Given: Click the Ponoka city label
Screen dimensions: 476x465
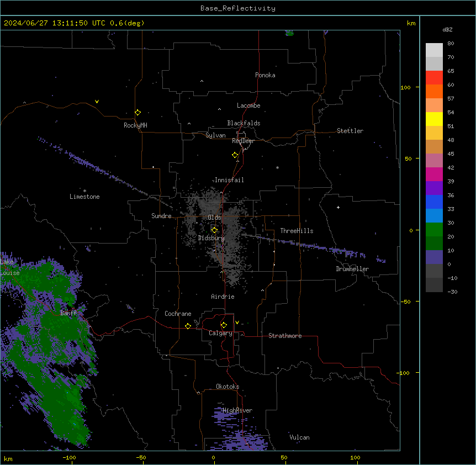Looking at the screenshot, I should coord(265,75).
